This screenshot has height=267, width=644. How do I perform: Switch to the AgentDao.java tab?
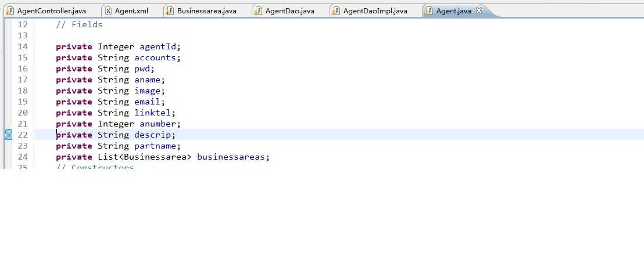pyautogui.click(x=289, y=11)
